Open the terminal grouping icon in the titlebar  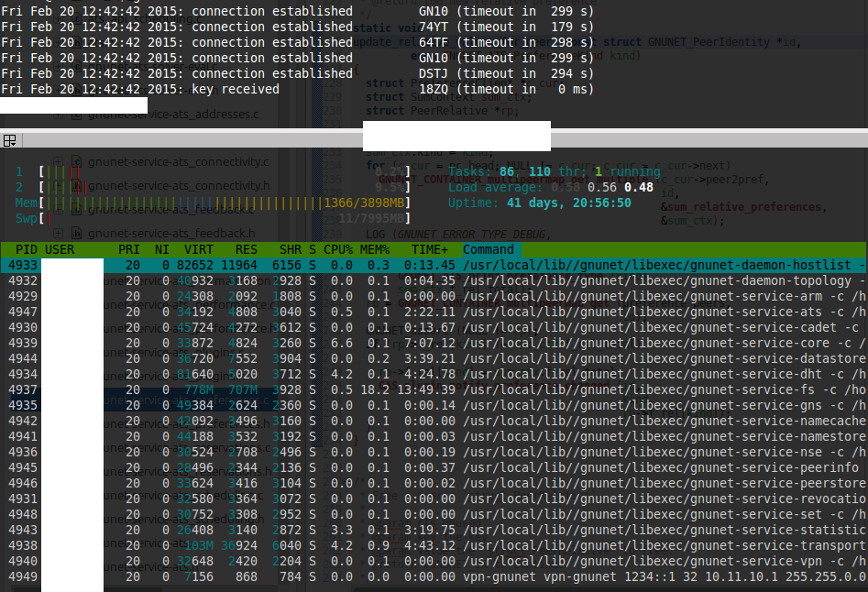tap(9, 140)
